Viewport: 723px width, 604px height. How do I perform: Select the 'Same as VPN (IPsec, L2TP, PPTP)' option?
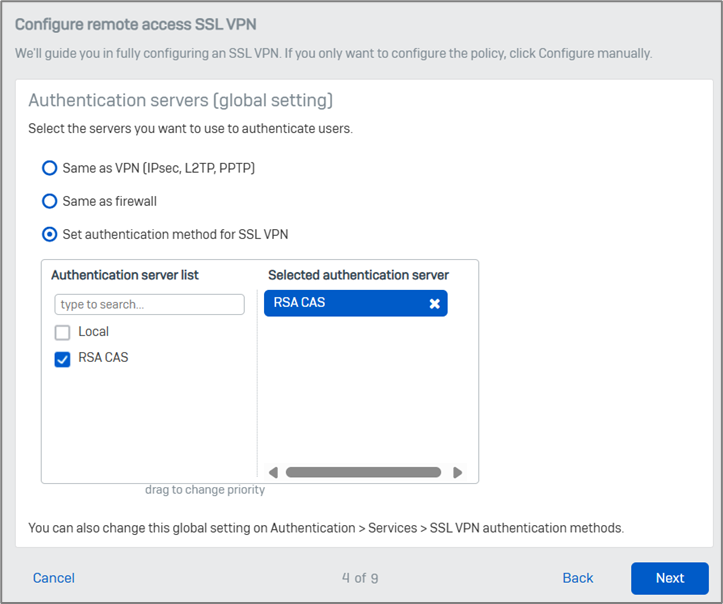click(49, 168)
